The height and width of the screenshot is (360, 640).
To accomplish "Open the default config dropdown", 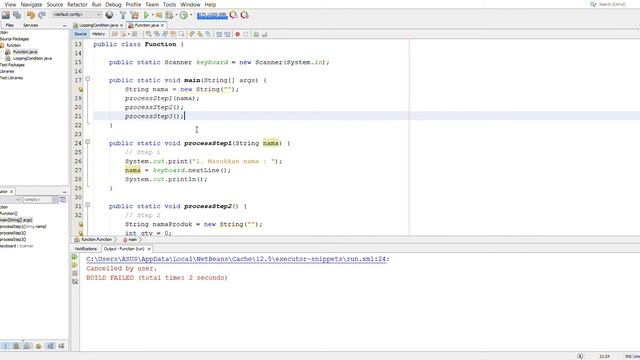I will click(77, 15).
